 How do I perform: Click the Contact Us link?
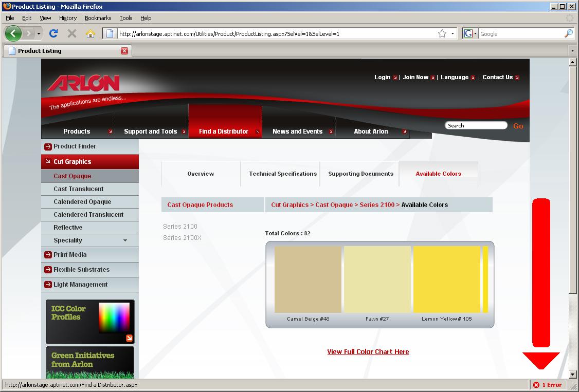click(x=497, y=77)
